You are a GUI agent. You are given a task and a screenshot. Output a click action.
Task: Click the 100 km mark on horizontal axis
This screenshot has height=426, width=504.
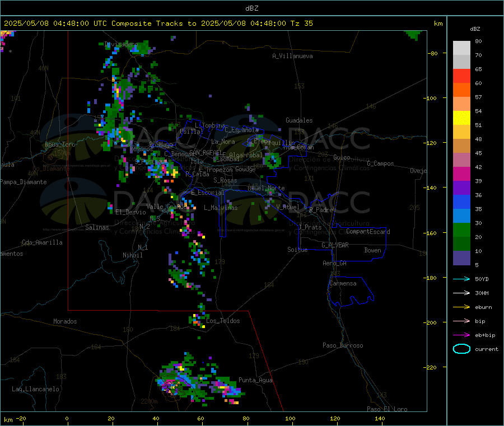tap(290, 418)
